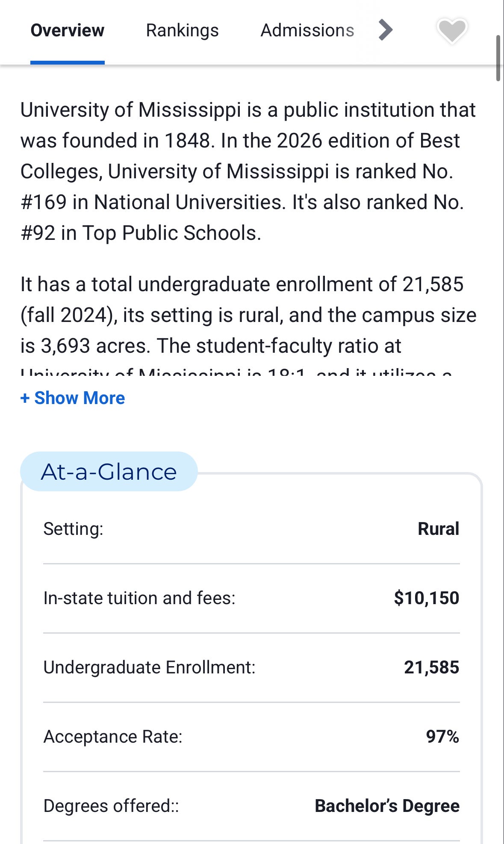Click the In-state tuition and fees label
Screen dimensions: 504x844
(139, 598)
